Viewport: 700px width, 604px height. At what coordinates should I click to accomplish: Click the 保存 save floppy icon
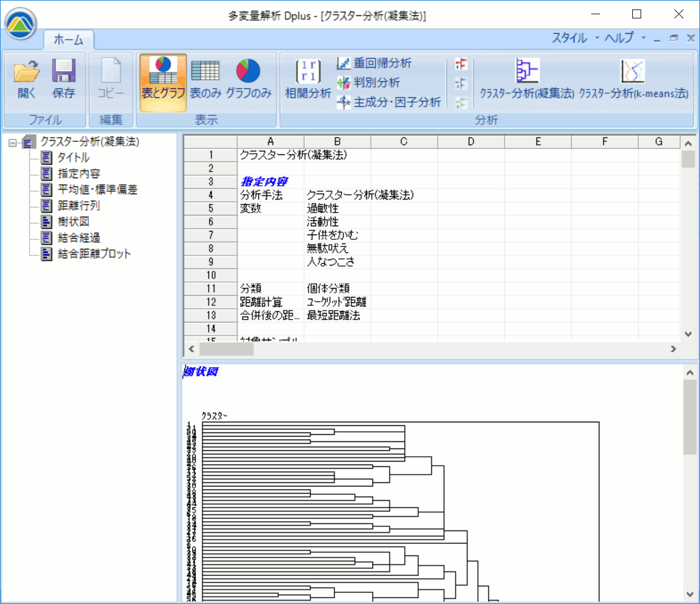tap(64, 78)
